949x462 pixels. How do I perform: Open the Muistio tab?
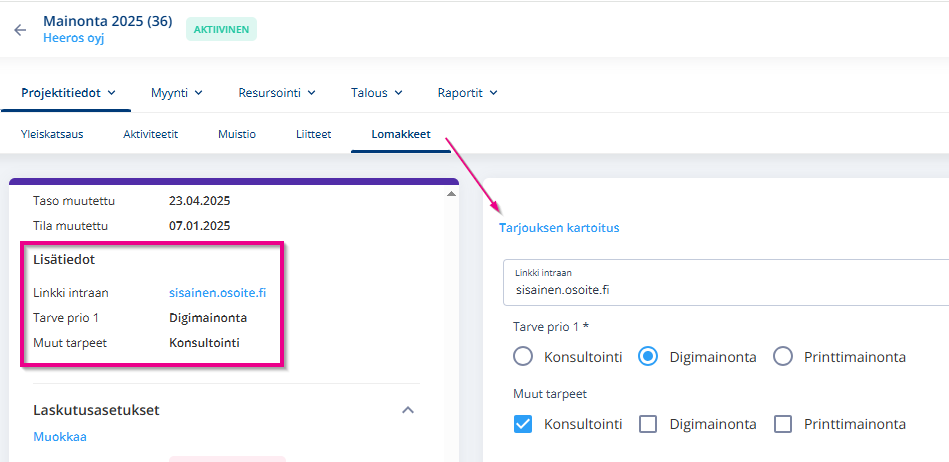click(237, 134)
